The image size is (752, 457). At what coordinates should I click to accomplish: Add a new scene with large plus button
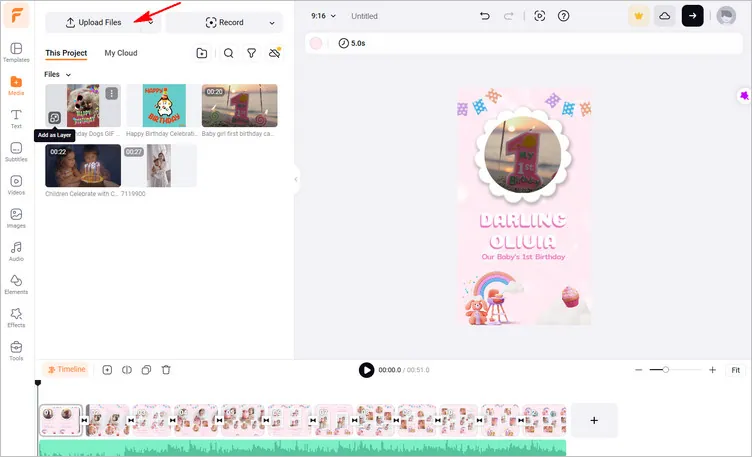(594, 420)
